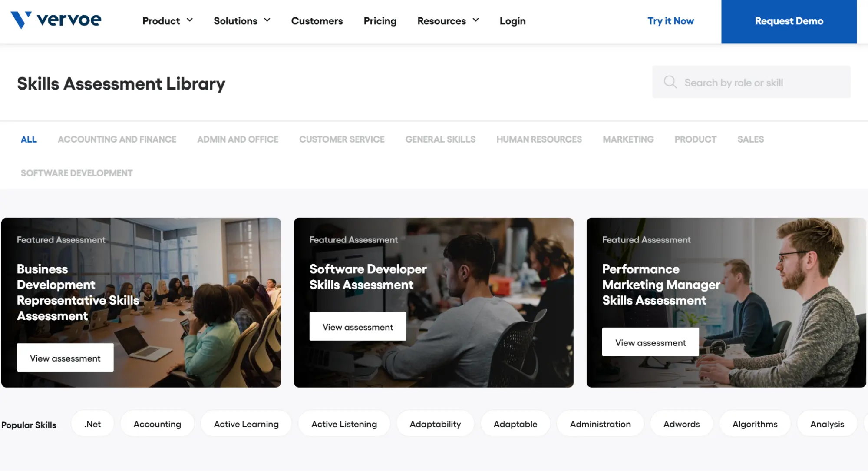View the Performance Marketing Manager Assessment
The image size is (868, 471).
coord(650,342)
